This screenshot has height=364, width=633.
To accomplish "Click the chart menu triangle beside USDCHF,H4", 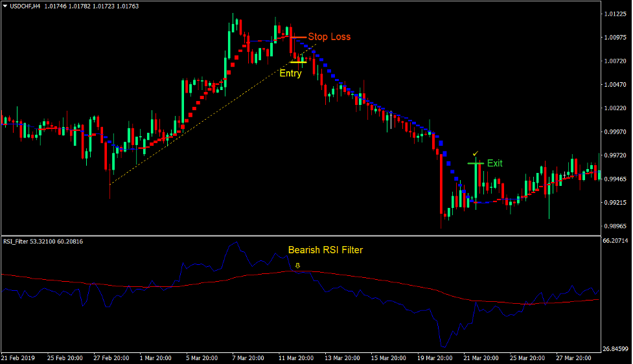I will click(x=5, y=6).
